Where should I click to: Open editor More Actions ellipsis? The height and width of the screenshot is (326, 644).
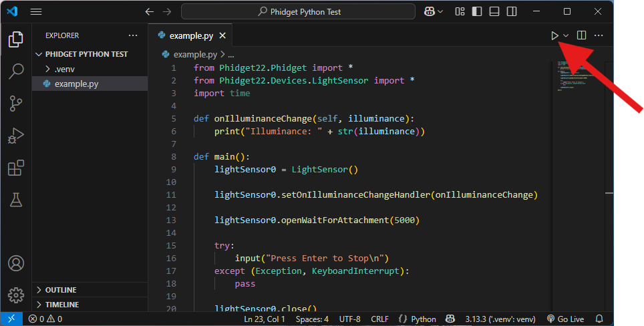[x=599, y=35]
